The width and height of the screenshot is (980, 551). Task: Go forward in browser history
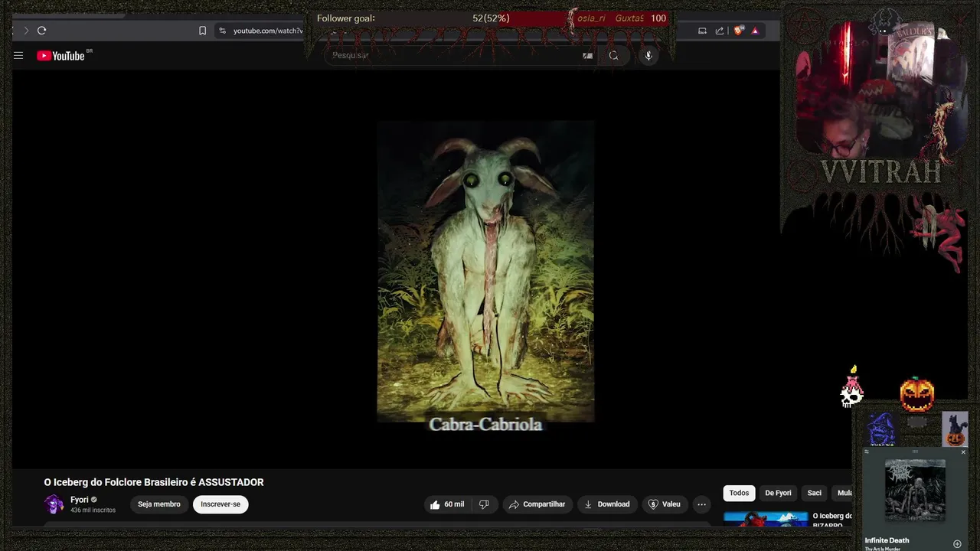tap(25, 31)
